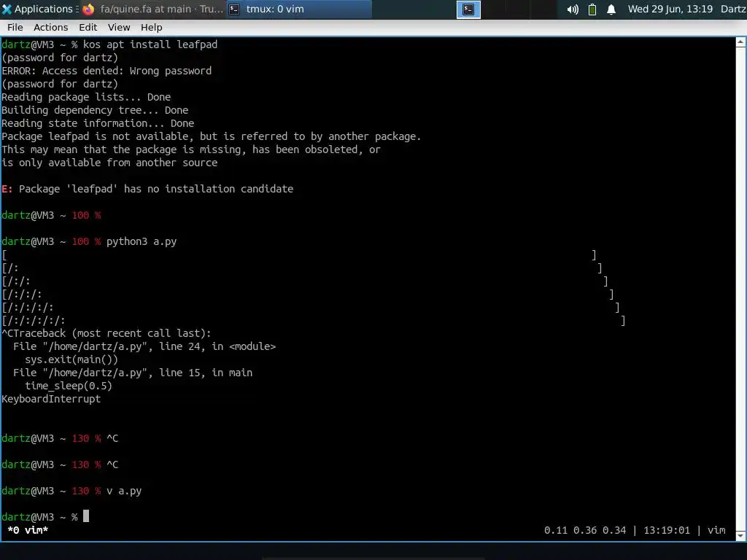
Task: Click the terminal icon beside tmux: 0 vim
Action: (234, 9)
